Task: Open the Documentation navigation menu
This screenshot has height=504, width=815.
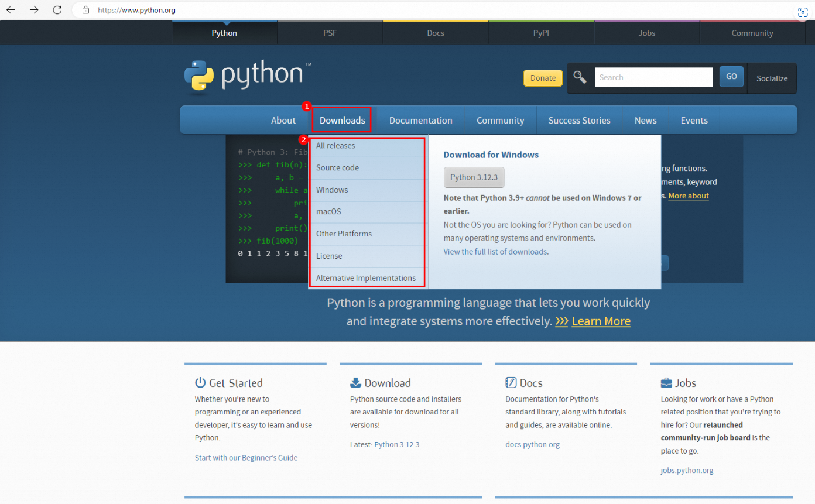Action: [421, 121]
